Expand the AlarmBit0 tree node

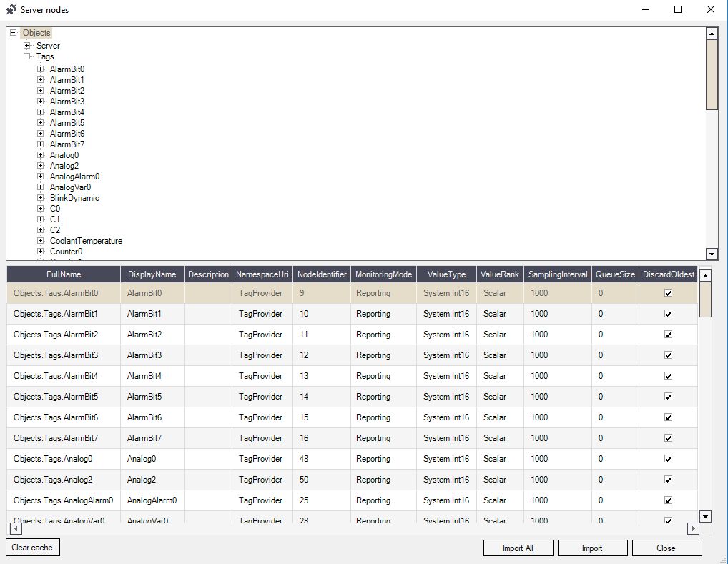pyautogui.click(x=39, y=69)
